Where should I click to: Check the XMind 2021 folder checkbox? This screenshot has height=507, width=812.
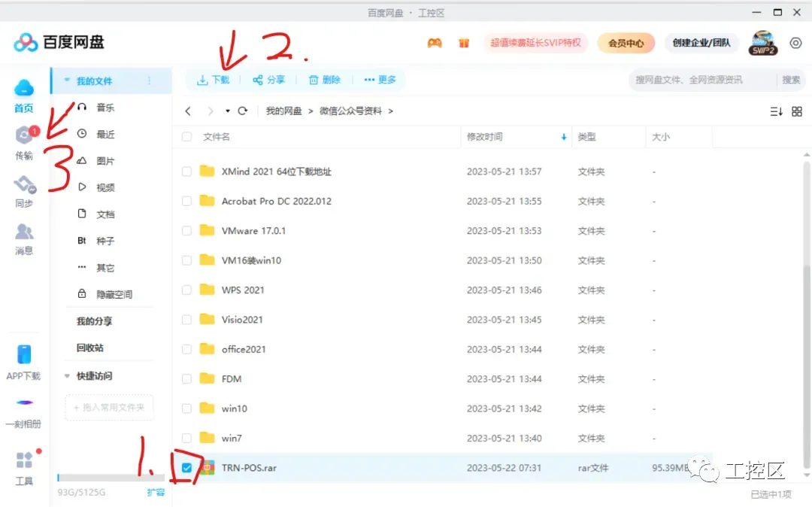click(187, 172)
